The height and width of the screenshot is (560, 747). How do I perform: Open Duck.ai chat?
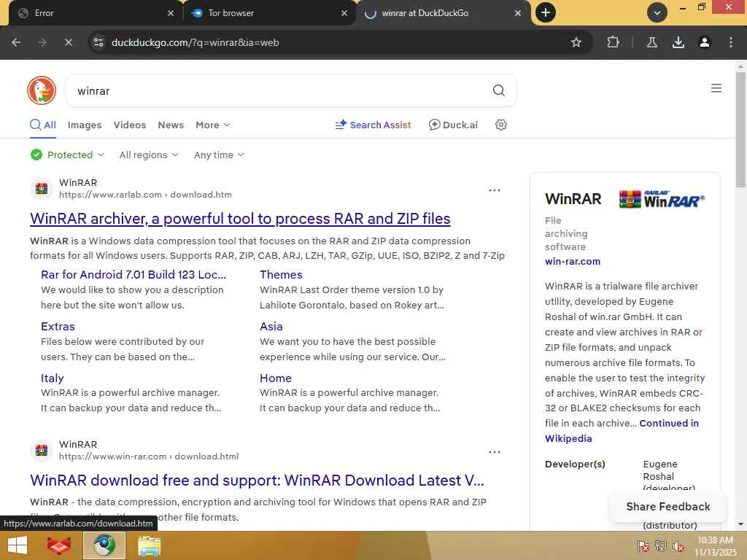pos(453,125)
